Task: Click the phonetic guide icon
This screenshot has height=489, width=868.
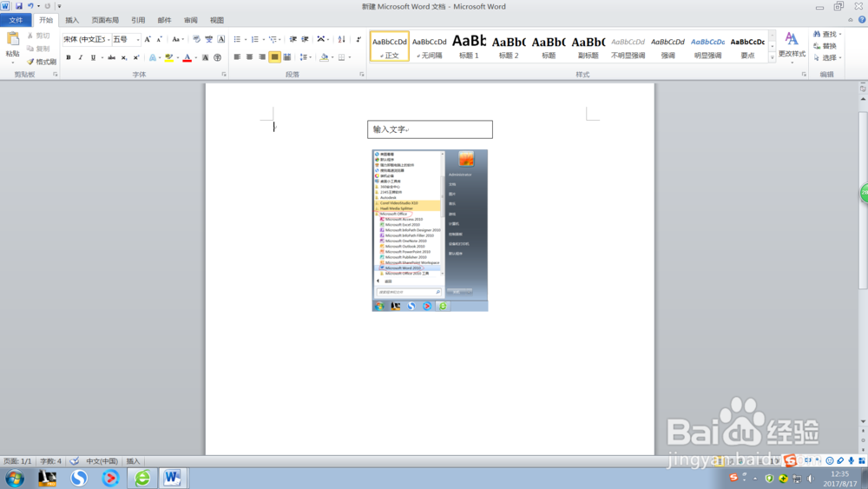Action: (208, 39)
